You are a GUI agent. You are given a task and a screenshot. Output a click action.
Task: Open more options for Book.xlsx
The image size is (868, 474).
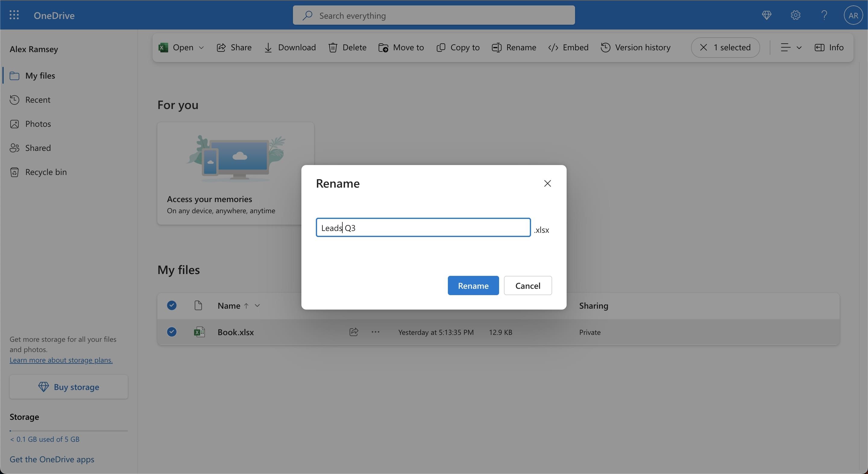coord(375,332)
